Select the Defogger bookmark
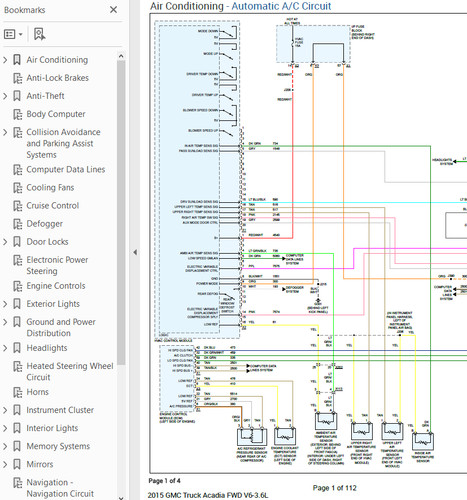Viewport: 467px width, 500px height. 45,224
